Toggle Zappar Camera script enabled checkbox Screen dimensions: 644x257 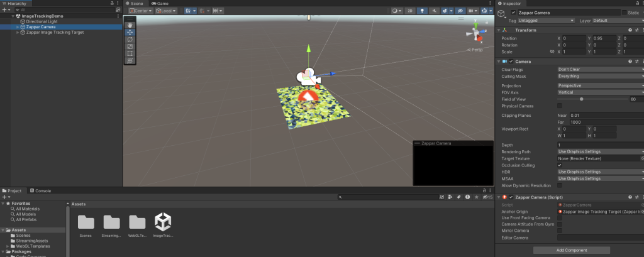(511, 197)
